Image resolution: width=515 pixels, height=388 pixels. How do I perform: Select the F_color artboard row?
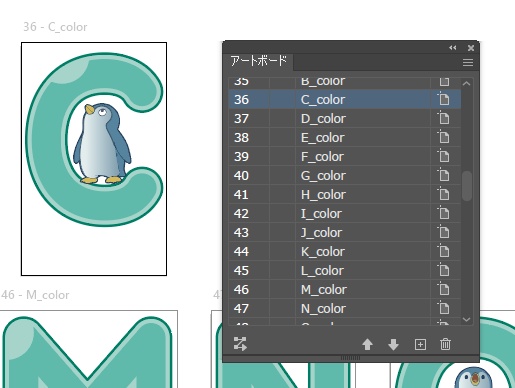coord(345,156)
